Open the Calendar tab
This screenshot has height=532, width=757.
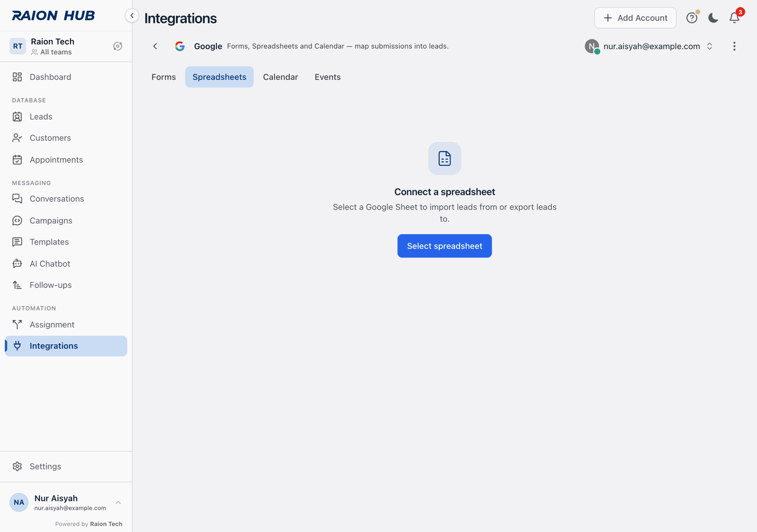tap(281, 77)
